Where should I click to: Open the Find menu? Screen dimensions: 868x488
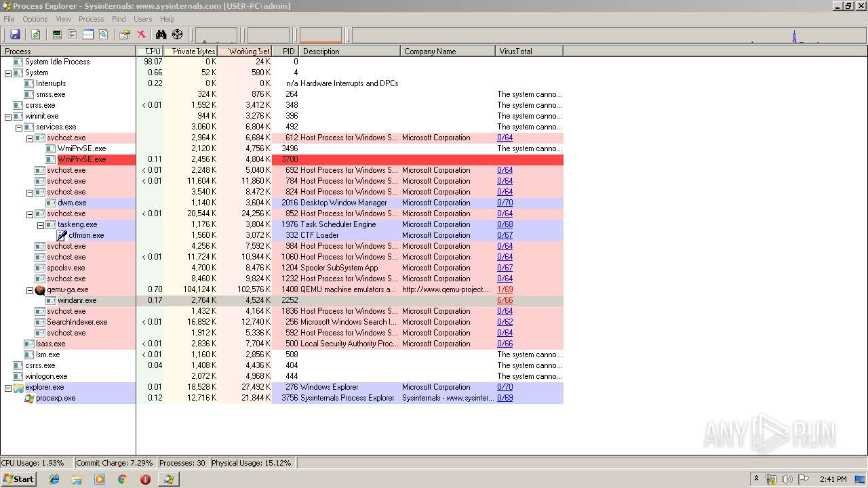pos(119,19)
